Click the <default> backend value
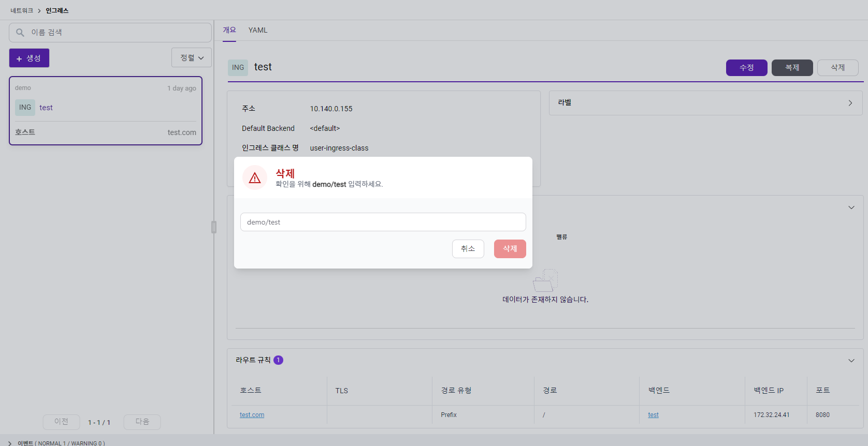This screenshot has height=446, width=868. click(x=325, y=128)
